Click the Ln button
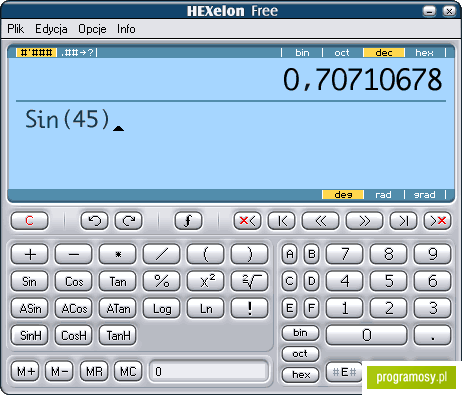The height and width of the screenshot is (395, 462). tap(206, 308)
